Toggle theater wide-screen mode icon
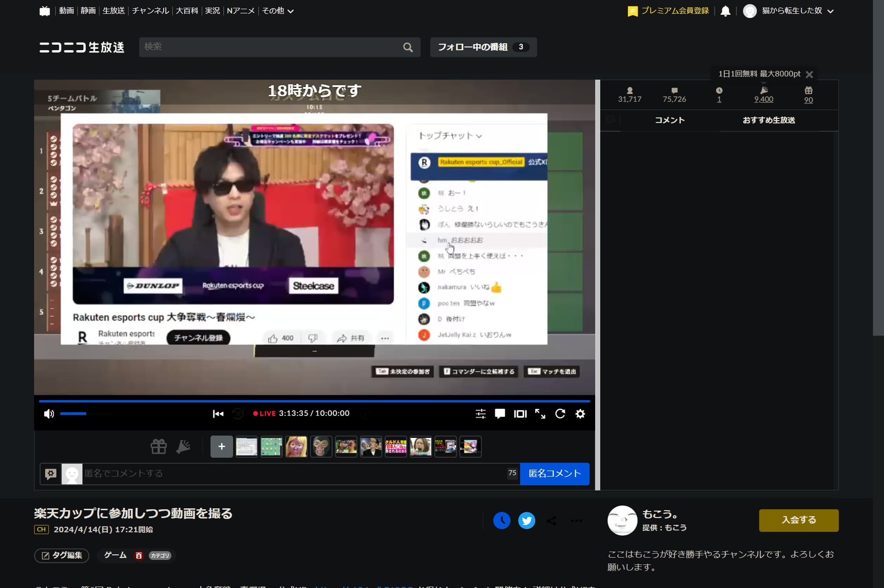 pos(520,413)
